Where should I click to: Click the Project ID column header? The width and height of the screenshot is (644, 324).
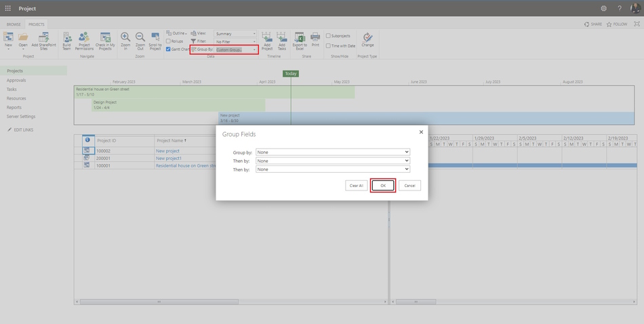(125, 140)
